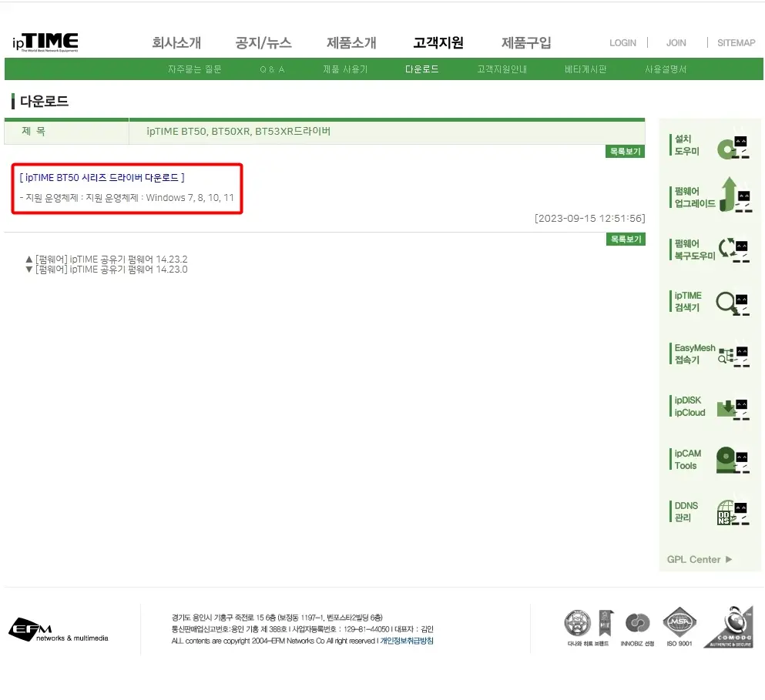Click the JOIN link

coord(676,43)
